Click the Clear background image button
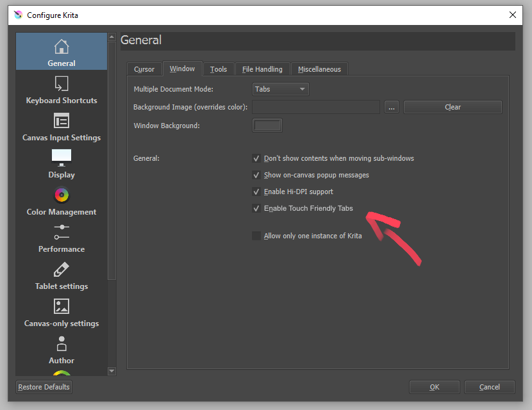Image resolution: width=532 pixels, height=410 pixels. click(x=453, y=107)
